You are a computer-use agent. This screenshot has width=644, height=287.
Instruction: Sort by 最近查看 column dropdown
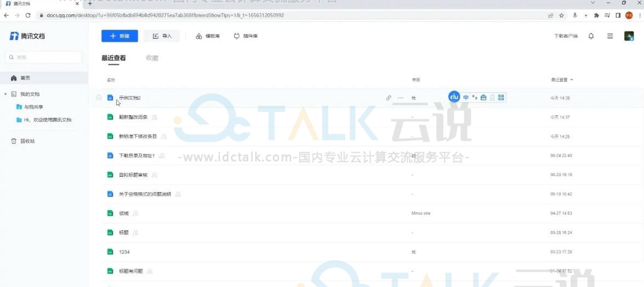(562, 80)
